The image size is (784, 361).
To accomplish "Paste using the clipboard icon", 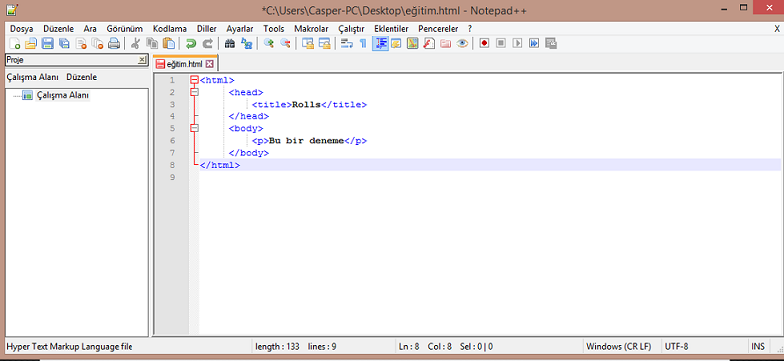I will point(169,44).
